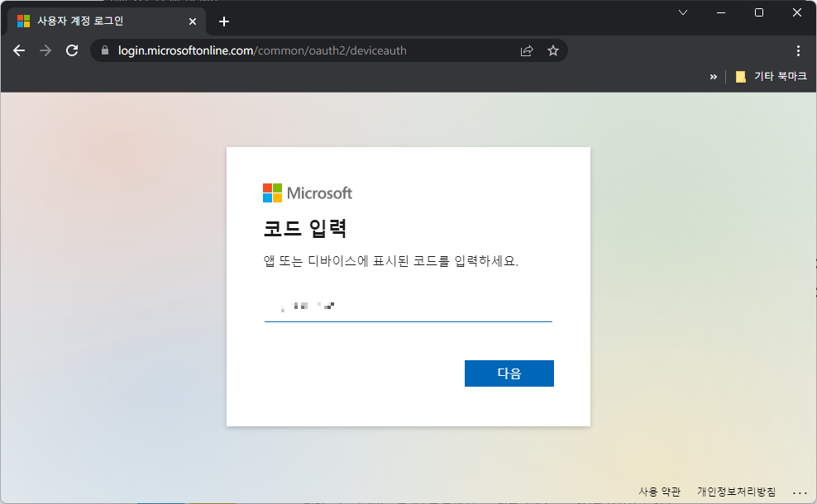The image size is (817, 504).
Task: Open the tab search dropdown chevron
Action: (x=682, y=12)
